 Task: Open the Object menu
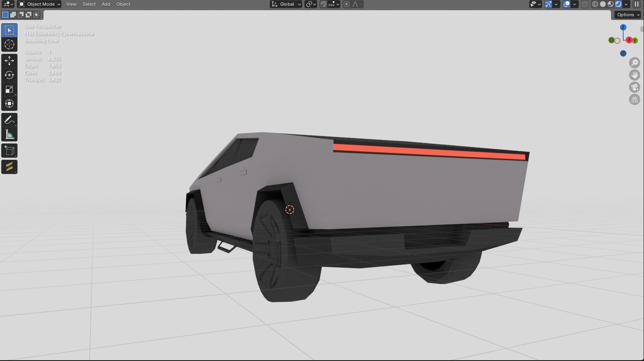(x=123, y=4)
